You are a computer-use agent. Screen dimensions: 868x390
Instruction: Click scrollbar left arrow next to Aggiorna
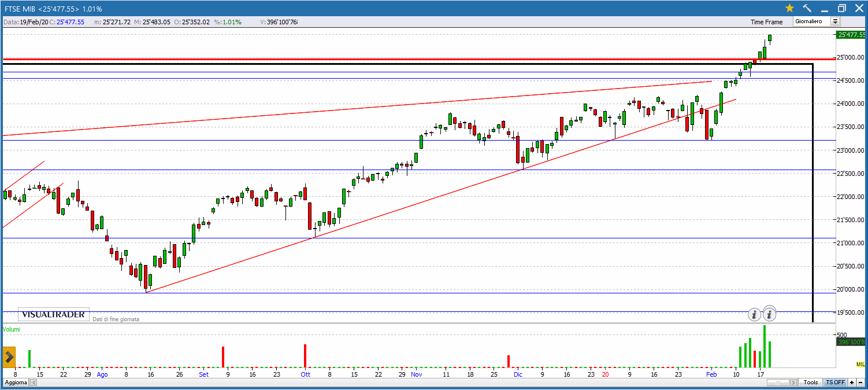(34, 382)
